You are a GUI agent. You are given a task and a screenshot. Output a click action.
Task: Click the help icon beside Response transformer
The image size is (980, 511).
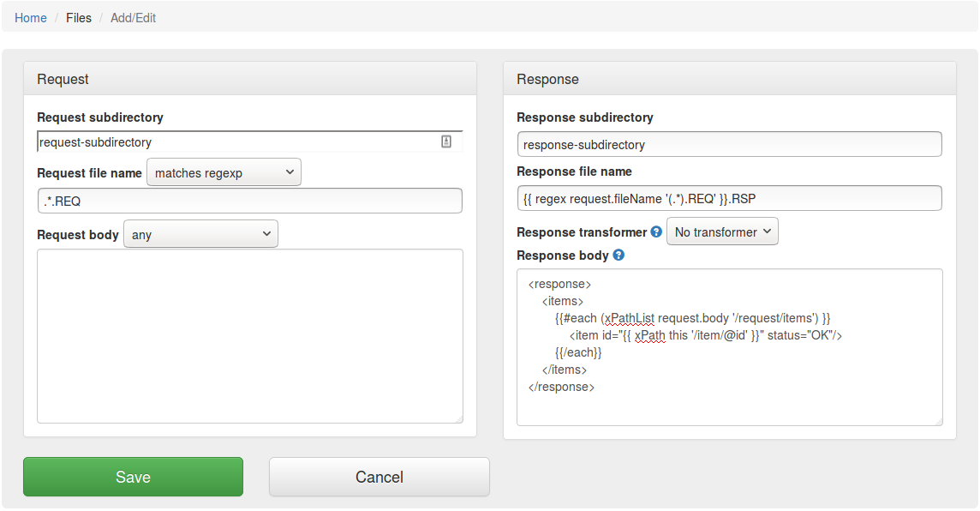click(656, 231)
